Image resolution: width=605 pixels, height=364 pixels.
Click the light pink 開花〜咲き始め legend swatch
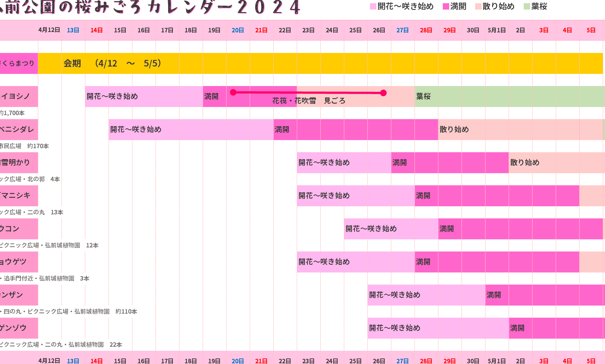(373, 7)
